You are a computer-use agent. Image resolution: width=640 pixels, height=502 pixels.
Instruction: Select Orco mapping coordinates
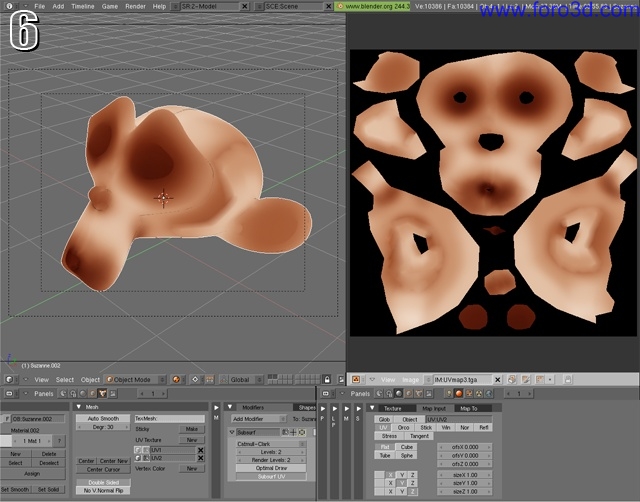click(x=403, y=427)
